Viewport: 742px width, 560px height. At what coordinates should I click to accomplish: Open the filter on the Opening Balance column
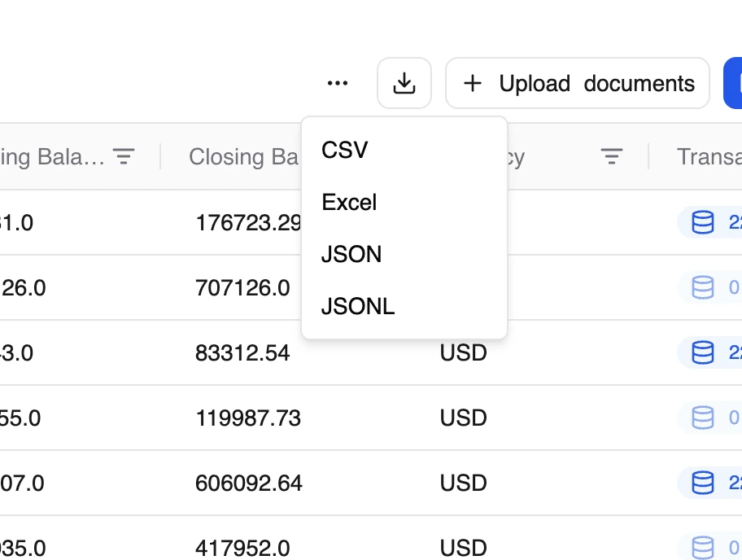[x=124, y=156]
